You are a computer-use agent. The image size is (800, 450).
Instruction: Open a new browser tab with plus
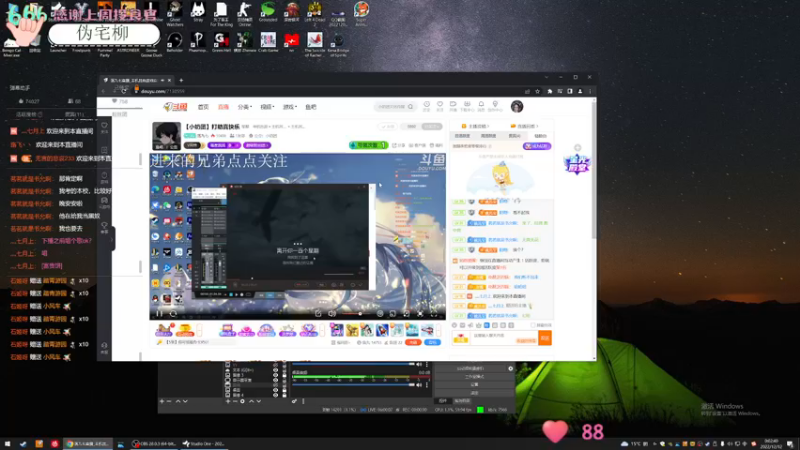(181, 80)
